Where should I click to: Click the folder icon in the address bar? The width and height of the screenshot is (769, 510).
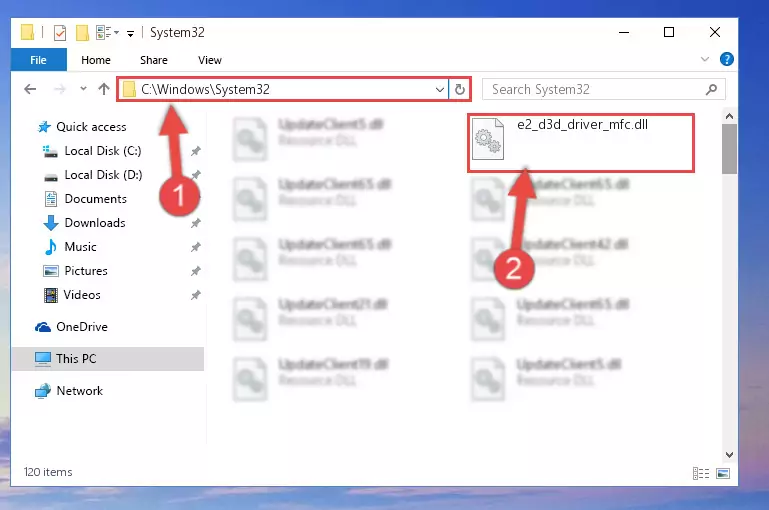click(129, 89)
